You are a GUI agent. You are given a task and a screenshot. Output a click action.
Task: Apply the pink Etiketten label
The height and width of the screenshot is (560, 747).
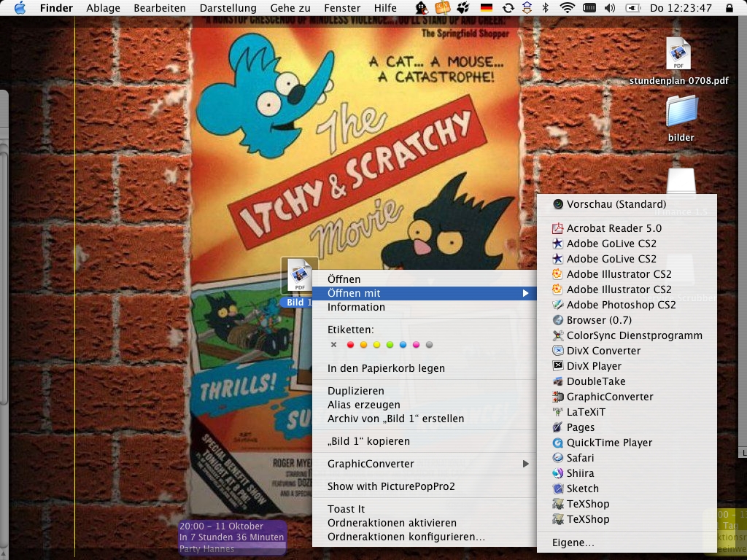click(x=416, y=345)
